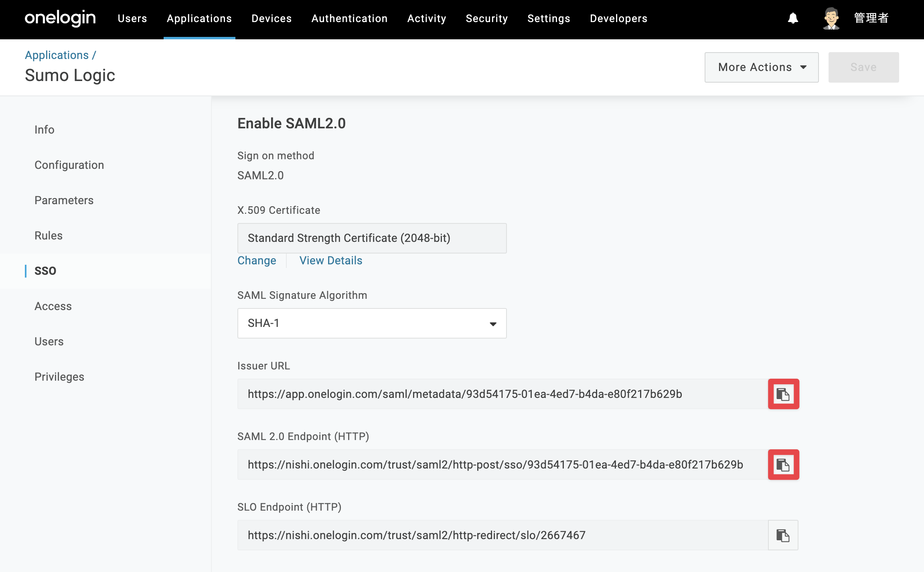Switch to the Parameters tab
This screenshot has width=924, height=572.
click(64, 200)
